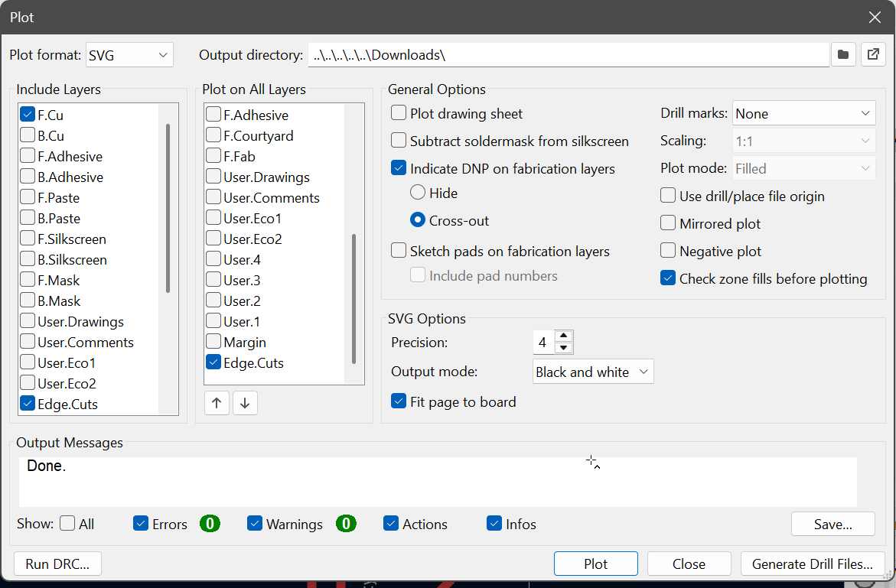Enable Negative plot checkbox
The width and height of the screenshot is (896, 588).
pos(668,251)
